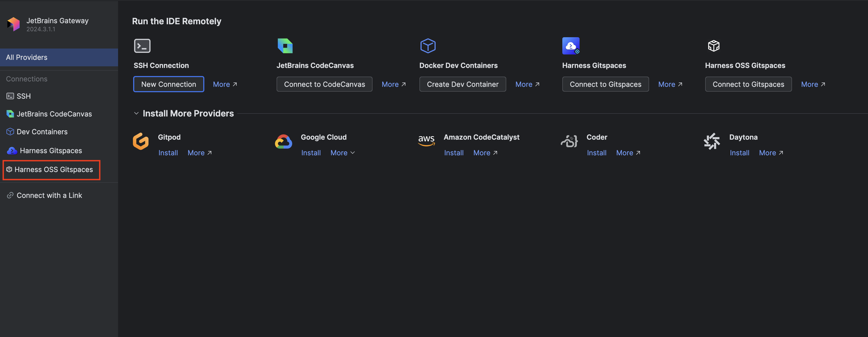The width and height of the screenshot is (868, 337).
Task: Click the Docker Dev Containers cube icon
Action: pyautogui.click(x=428, y=46)
